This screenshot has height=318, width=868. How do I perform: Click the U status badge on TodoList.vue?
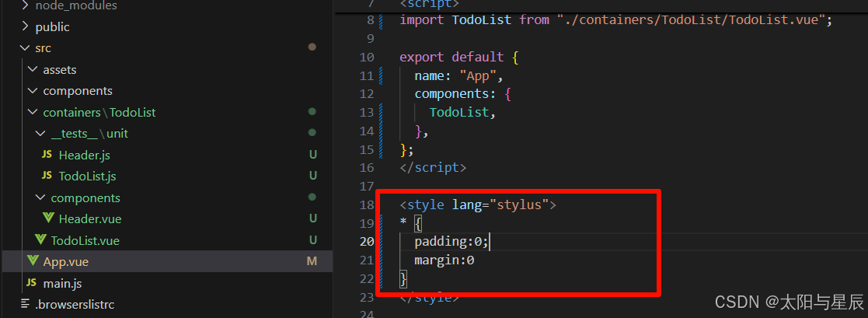click(312, 240)
